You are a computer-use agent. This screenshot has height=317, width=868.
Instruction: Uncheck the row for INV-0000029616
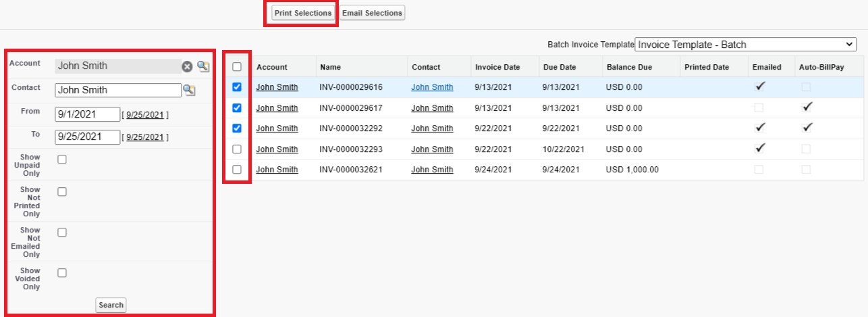237,87
